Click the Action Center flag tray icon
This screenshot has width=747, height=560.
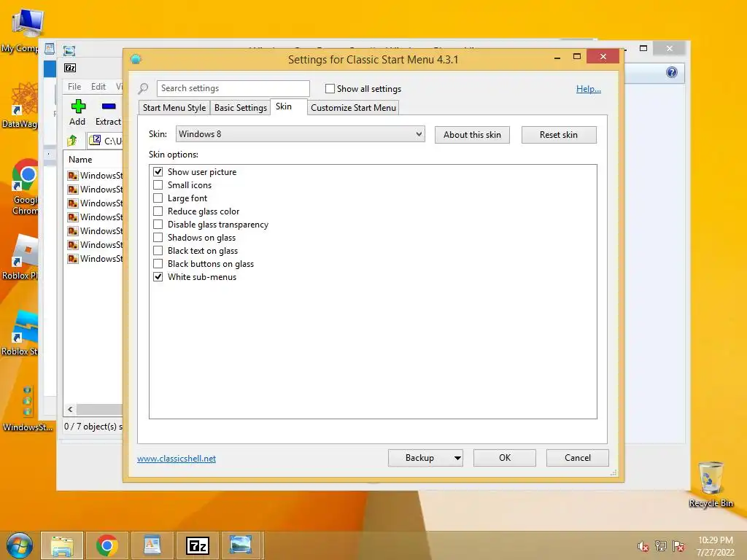pos(678,546)
